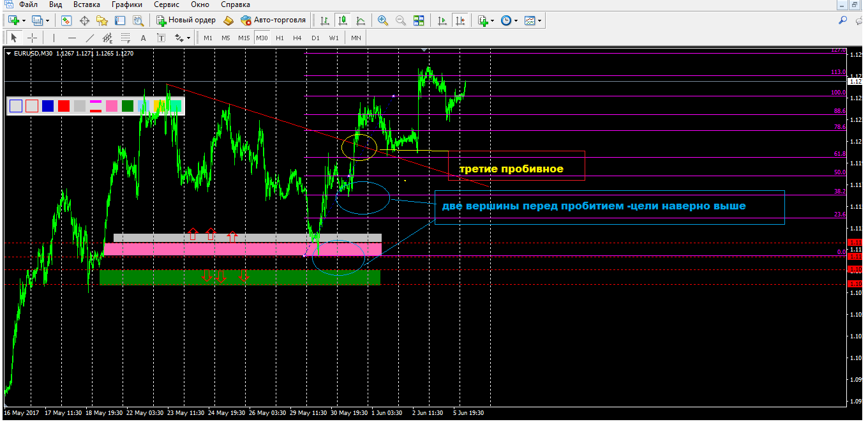Switch to W1 timeframe
Image resolution: width=868 pixels, height=422 pixels.
pyautogui.click(x=334, y=38)
